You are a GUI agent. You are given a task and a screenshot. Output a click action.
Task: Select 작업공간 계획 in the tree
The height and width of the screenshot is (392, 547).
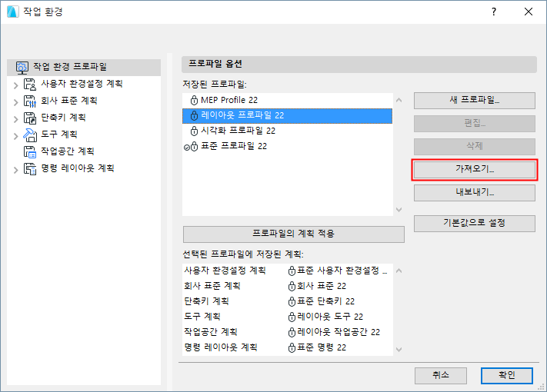[x=68, y=151]
